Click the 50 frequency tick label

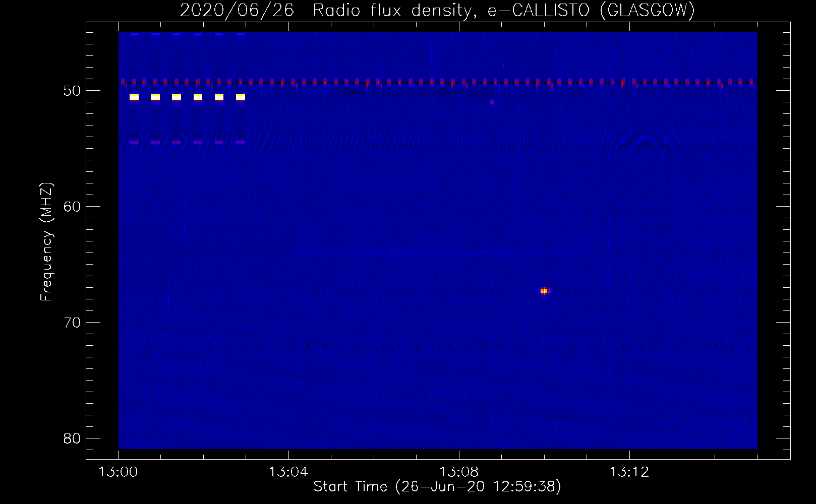(72, 91)
